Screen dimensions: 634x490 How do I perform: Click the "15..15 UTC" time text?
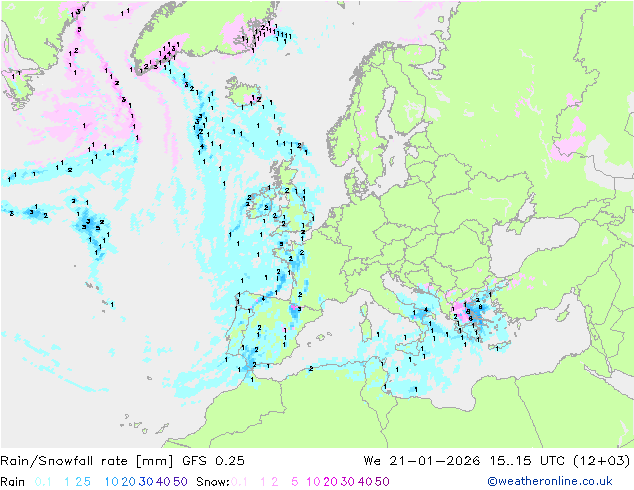527,461
